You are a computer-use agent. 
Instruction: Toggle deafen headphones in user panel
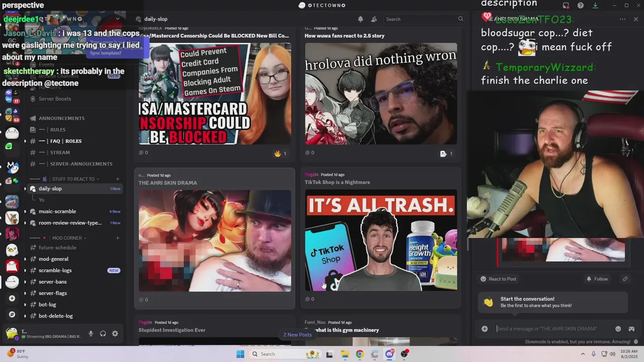(103, 333)
